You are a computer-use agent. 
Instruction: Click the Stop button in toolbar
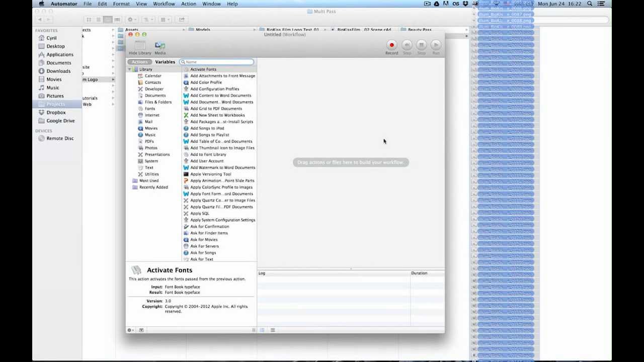click(x=422, y=45)
